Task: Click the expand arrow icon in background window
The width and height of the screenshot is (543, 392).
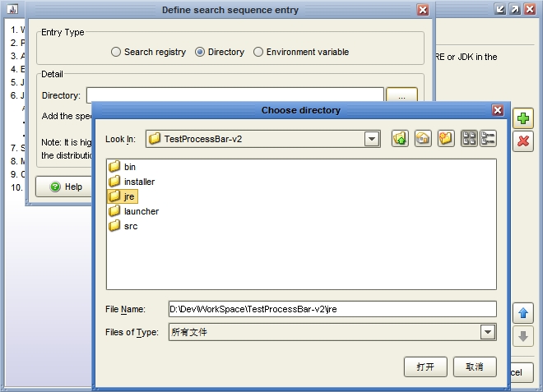Action: pyautogui.click(x=515, y=9)
